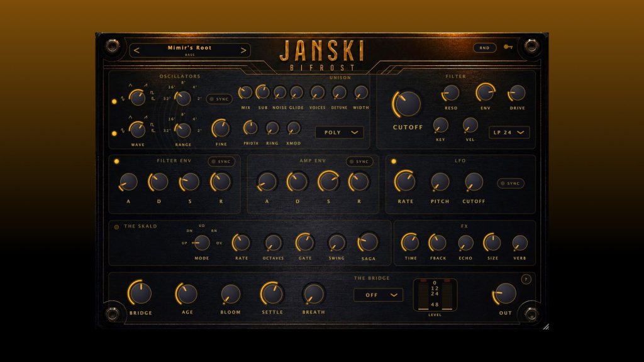Click the key license icon

click(508, 47)
